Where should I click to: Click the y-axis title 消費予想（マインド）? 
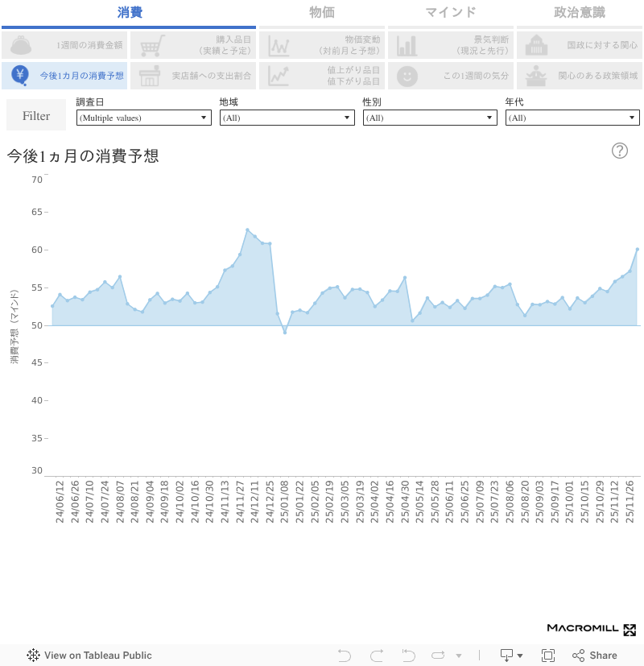tap(14, 326)
